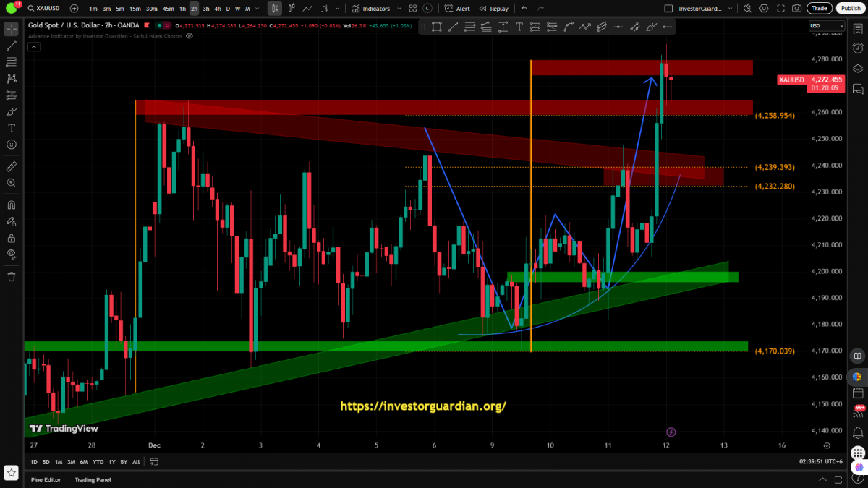Screen dimensions: 868x488
Task: Toggle magnet mode for drawings
Action: (11, 205)
